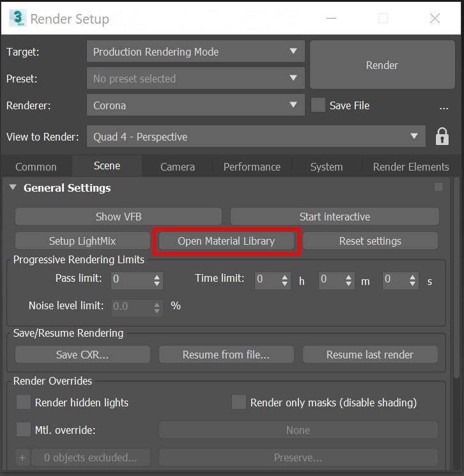Switch to the Render Elements tab
The height and width of the screenshot is (476, 464).
coord(411,167)
